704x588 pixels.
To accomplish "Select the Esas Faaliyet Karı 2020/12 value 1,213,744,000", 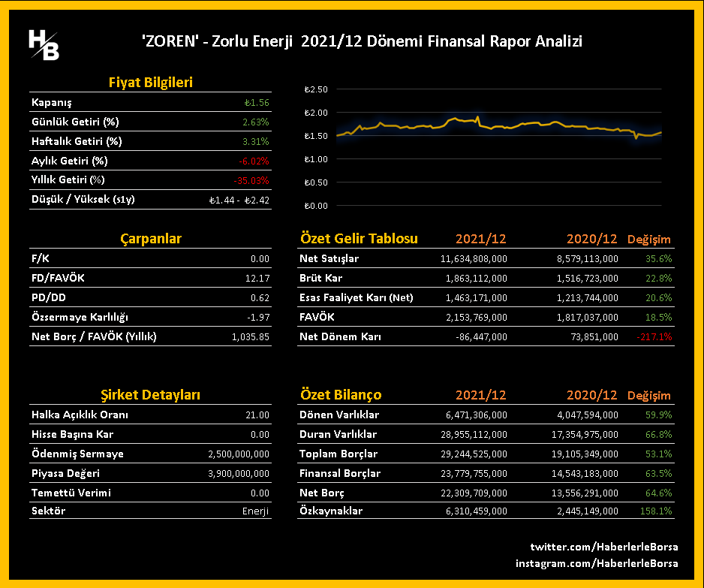I will pyautogui.click(x=587, y=298).
